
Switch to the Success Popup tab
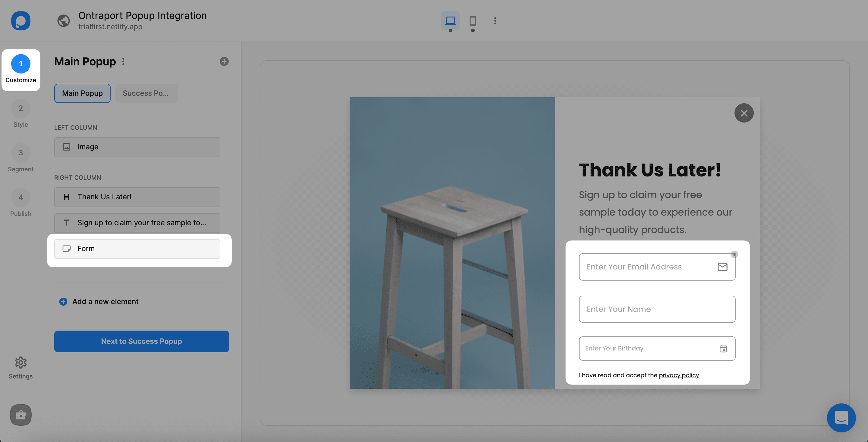pos(146,93)
